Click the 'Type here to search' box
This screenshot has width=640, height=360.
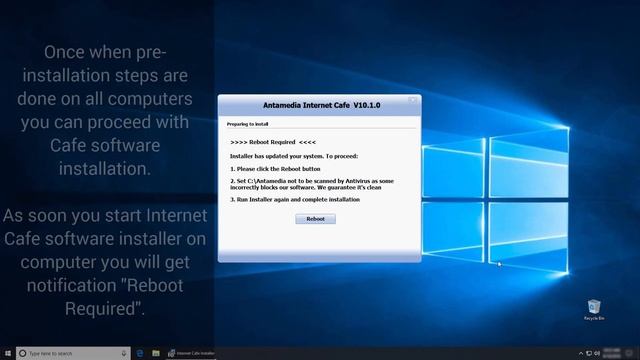[x=73, y=353]
